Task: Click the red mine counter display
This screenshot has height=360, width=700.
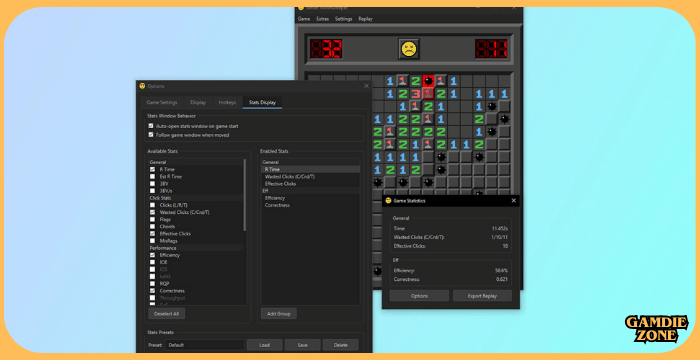Action: pos(326,49)
